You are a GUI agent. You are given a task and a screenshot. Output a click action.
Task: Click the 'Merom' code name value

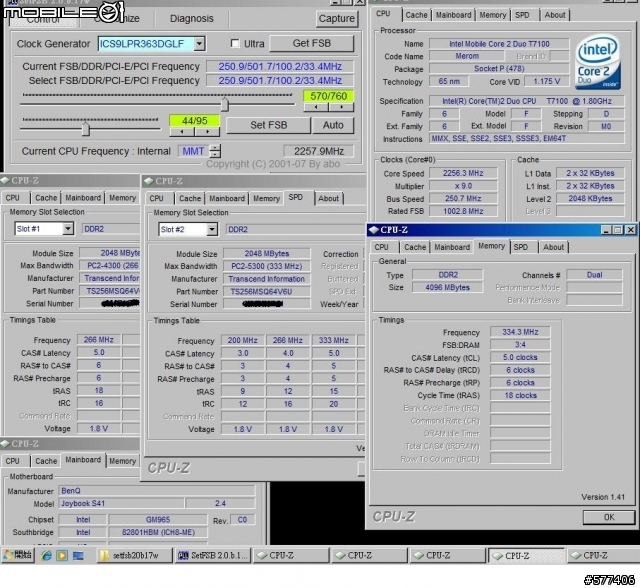point(467,56)
